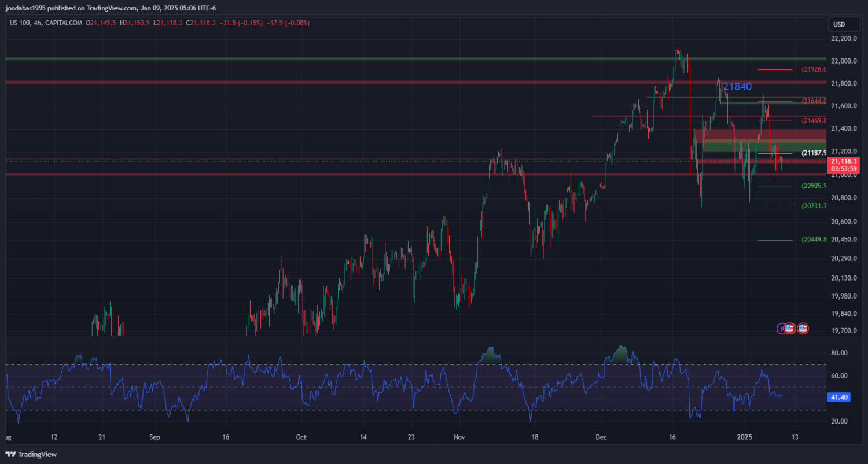Click the blue 41.40 RSI value label
Viewport: 868px width, 464px height.
point(840,397)
